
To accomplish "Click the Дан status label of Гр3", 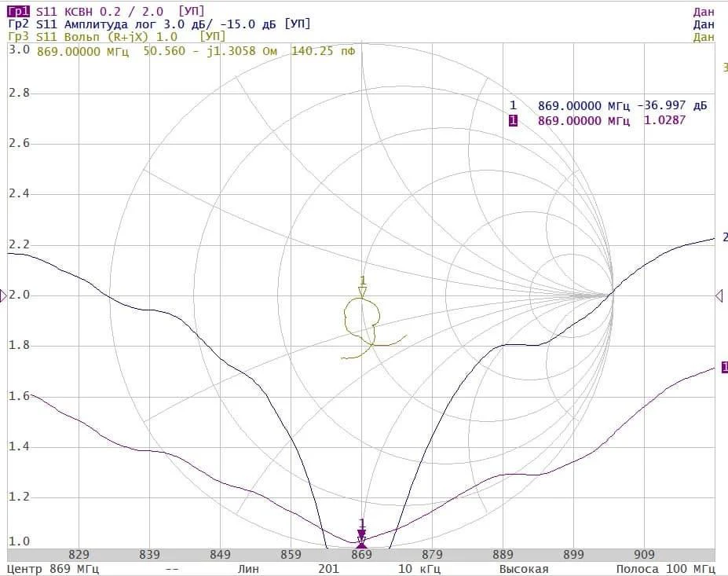I will click(704, 37).
